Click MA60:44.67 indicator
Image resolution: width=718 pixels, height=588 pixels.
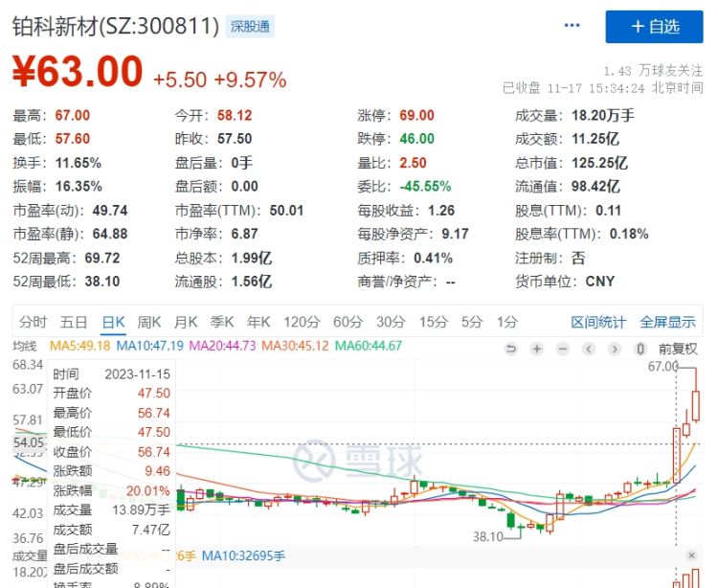tap(369, 346)
